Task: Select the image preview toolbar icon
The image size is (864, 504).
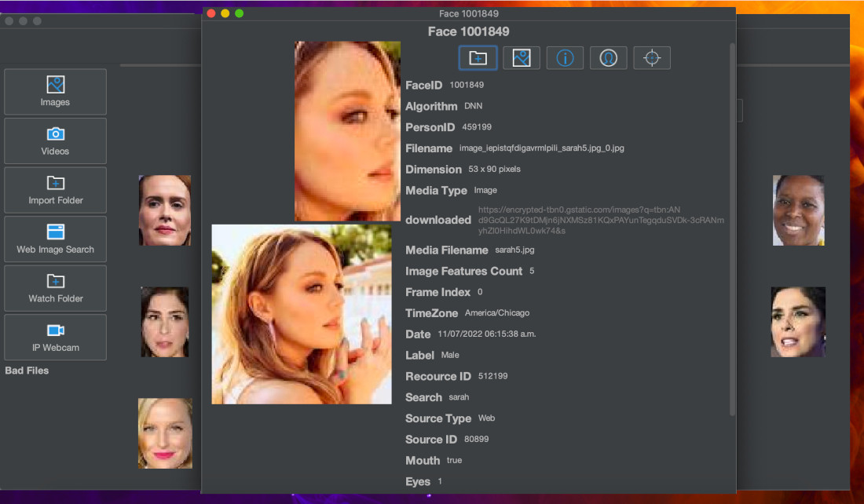Action: 521,57
